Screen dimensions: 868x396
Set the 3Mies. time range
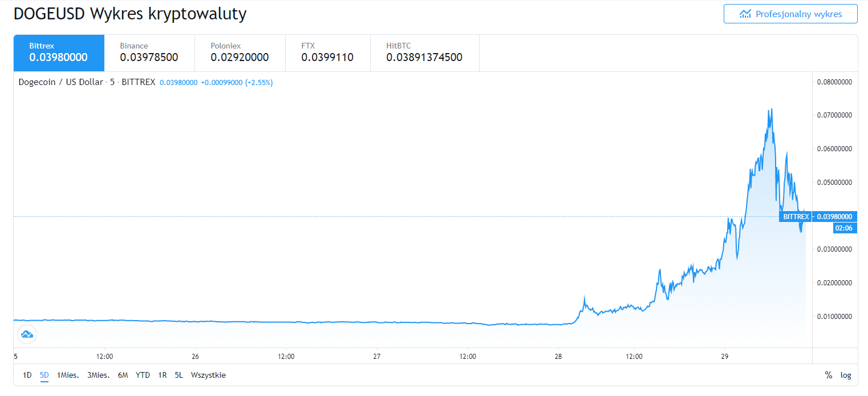pyautogui.click(x=98, y=375)
